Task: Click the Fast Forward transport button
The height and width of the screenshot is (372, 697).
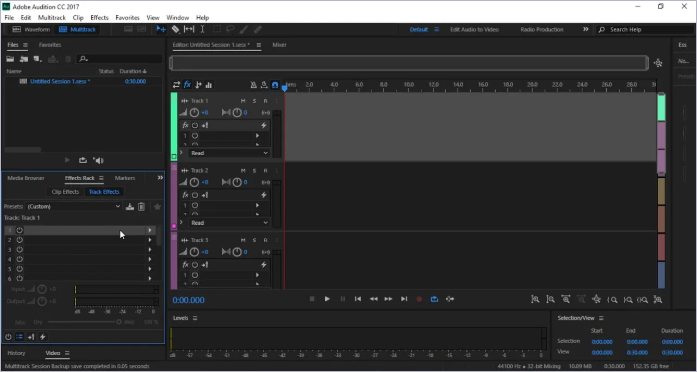Action: 389,299
